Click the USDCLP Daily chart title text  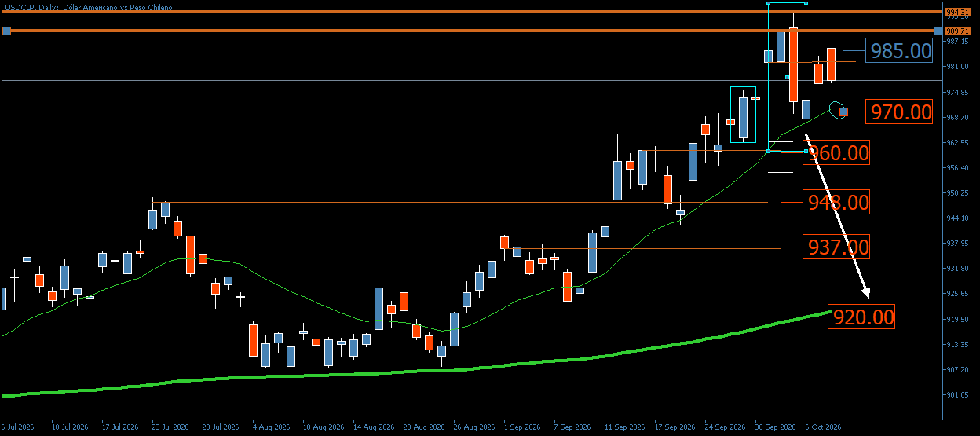88,7
